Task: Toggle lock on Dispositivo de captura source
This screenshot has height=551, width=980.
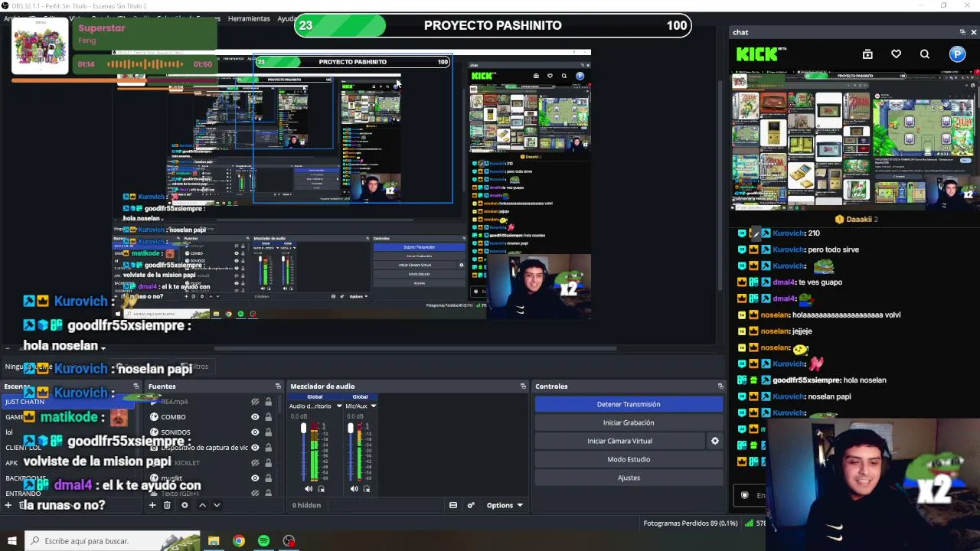Action: click(x=268, y=448)
